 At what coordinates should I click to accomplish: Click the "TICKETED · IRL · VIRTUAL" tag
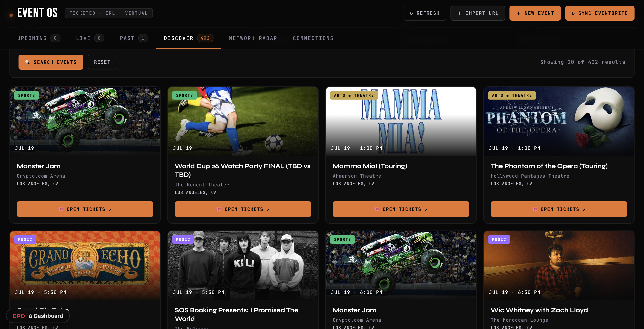pos(109,13)
